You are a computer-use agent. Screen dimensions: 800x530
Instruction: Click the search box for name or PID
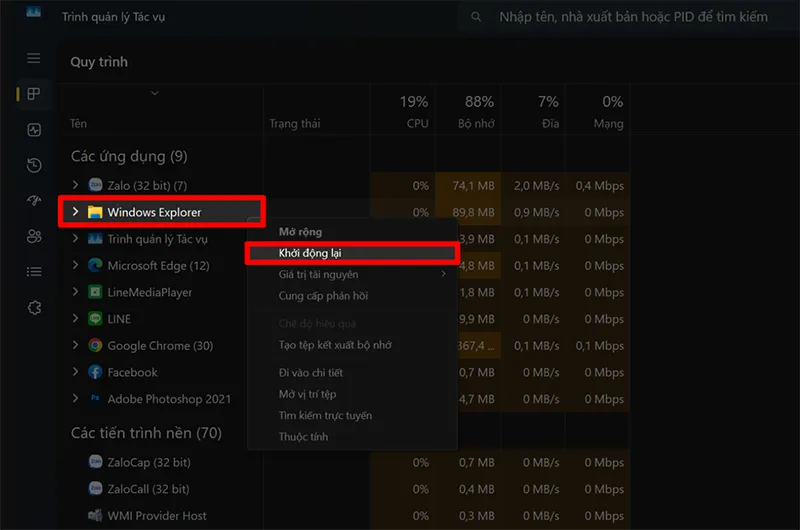click(629, 17)
